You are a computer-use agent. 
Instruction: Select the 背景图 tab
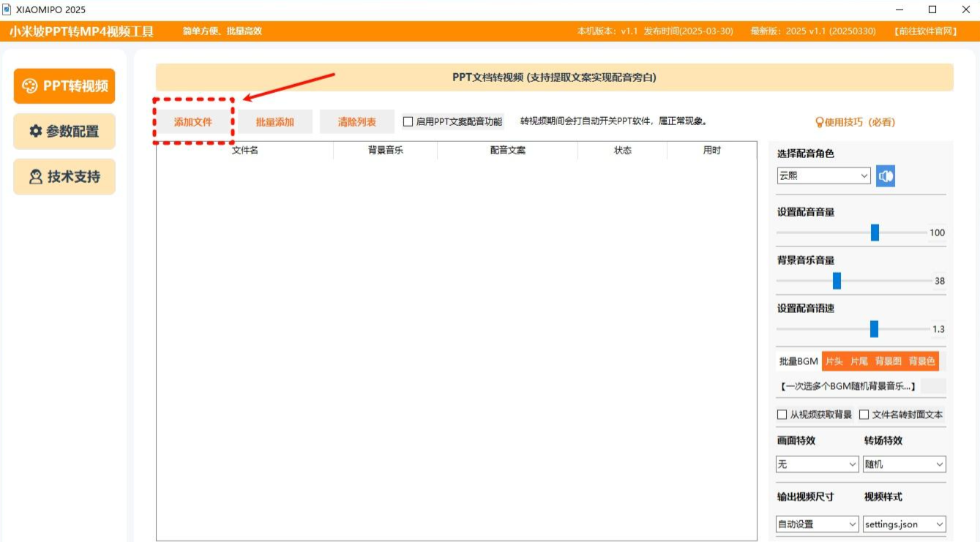pos(888,361)
